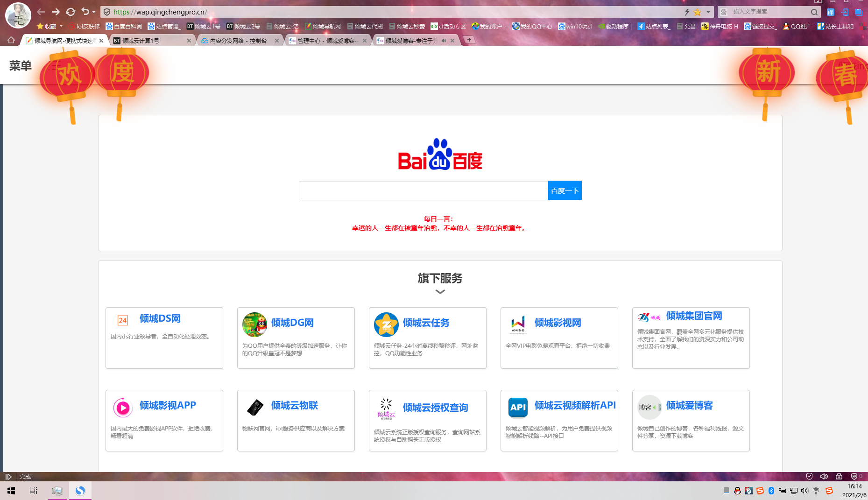Collapse 旗下服务 section with chevron

click(x=440, y=292)
